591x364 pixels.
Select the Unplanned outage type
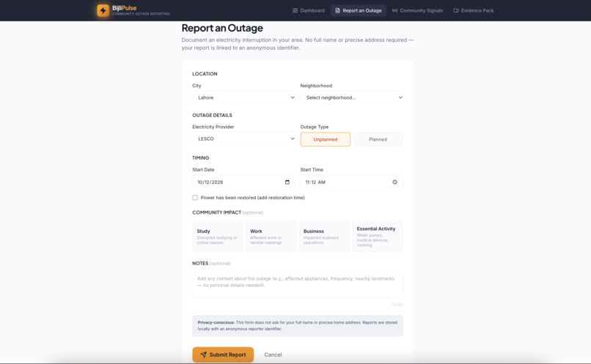326,139
